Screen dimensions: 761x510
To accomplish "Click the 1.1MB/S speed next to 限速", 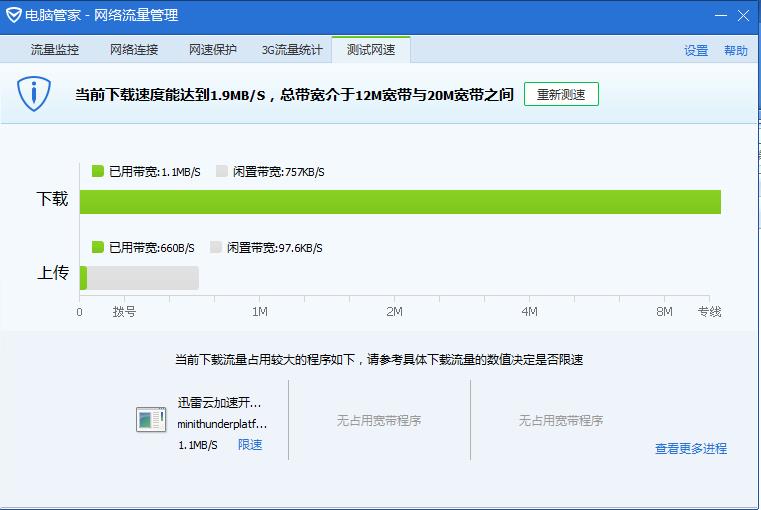I will pyautogui.click(x=198, y=445).
